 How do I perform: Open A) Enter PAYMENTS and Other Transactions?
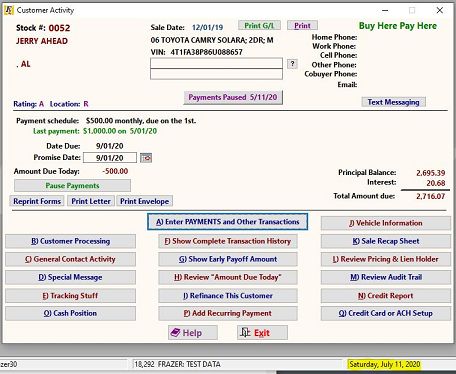point(227,222)
